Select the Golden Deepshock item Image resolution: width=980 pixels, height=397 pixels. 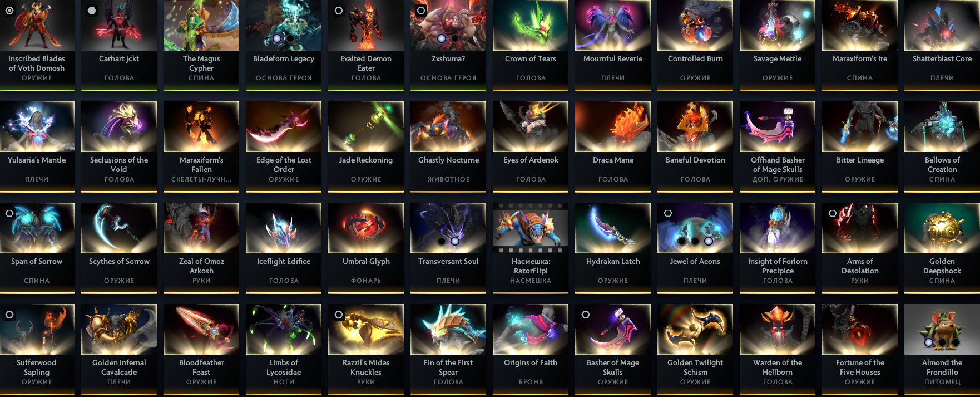(942, 248)
